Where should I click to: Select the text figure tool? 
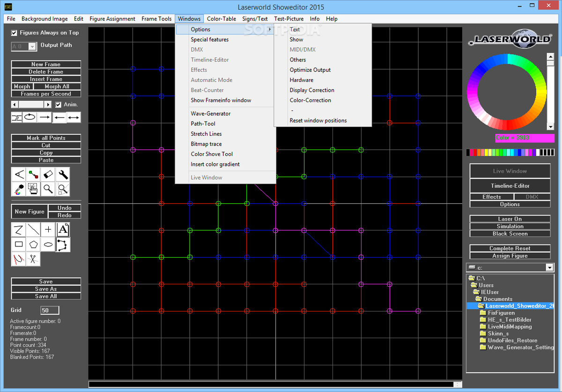63,229
